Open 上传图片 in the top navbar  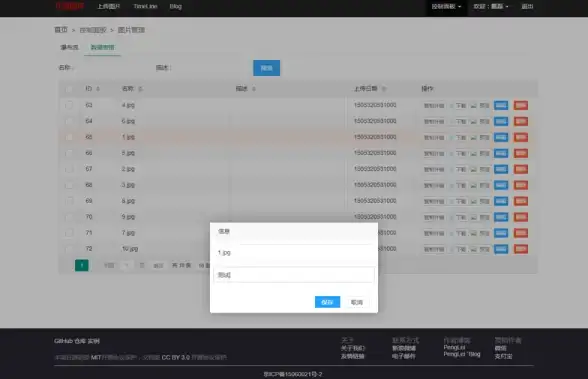pyautogui.click(x=109, y=6)
